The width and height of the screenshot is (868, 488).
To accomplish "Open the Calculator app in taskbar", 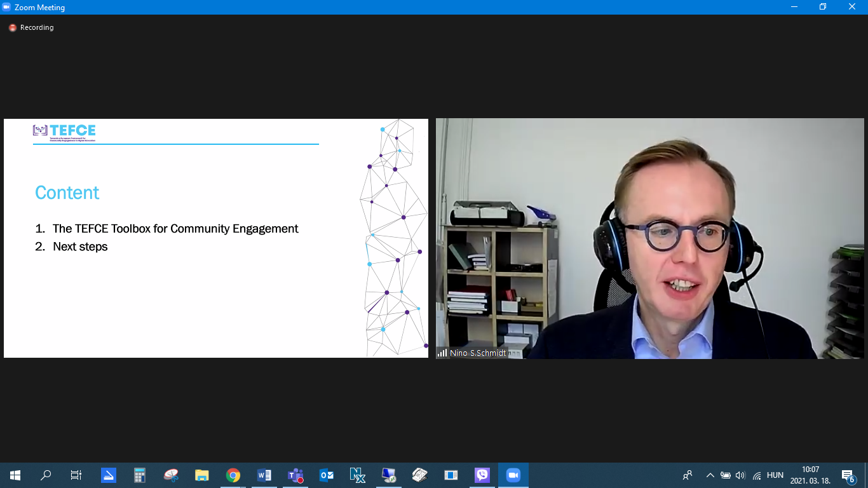I will coord(140,475).
